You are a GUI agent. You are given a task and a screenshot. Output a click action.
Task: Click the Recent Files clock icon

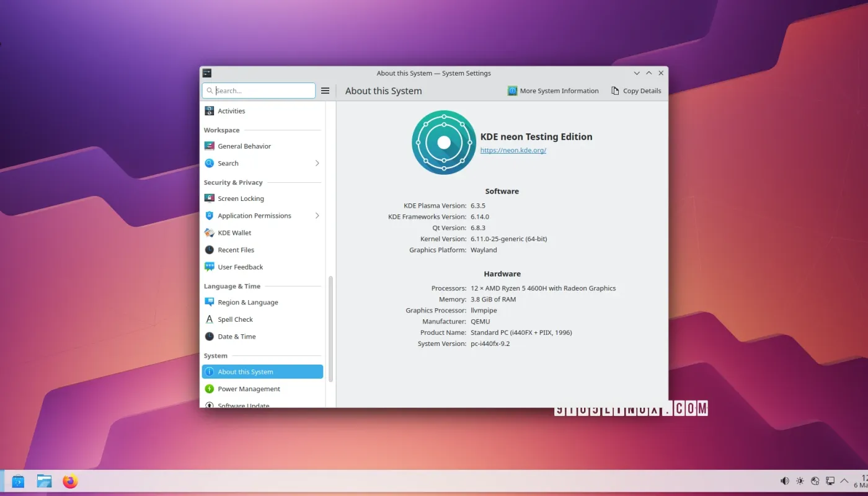[210, 250]
